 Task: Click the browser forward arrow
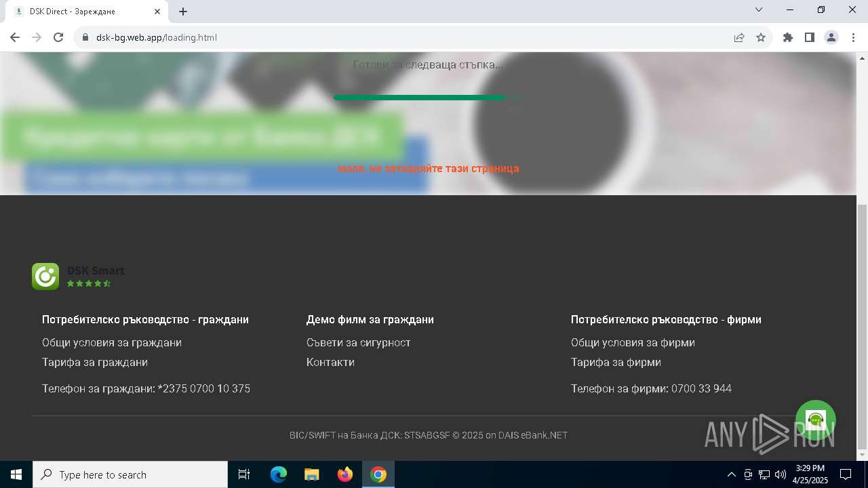click(37, 37)
